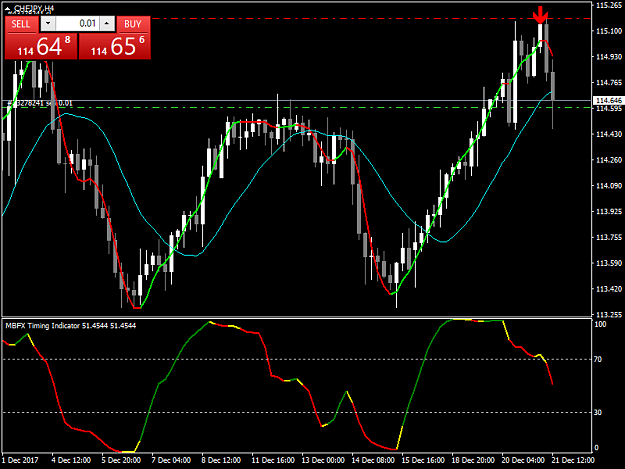This screenshot has height=469, width=625.
Task: Click the indicator level 0 label
Action: click(x=597, y=447)
